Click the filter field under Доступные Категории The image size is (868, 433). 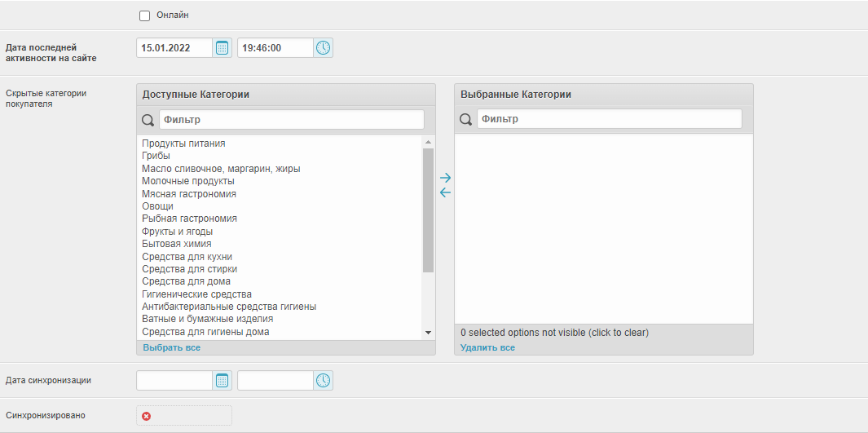291,120
